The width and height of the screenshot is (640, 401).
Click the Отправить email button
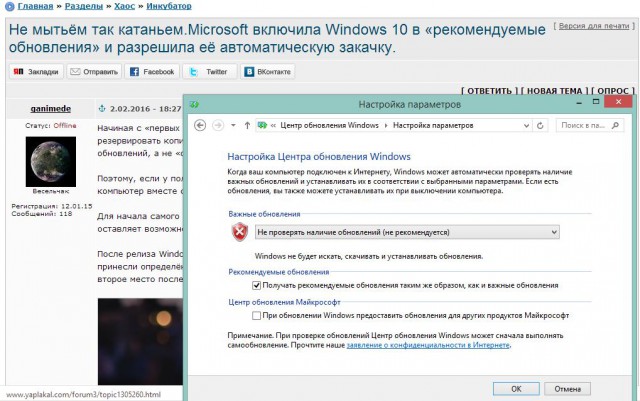point(94,71)
